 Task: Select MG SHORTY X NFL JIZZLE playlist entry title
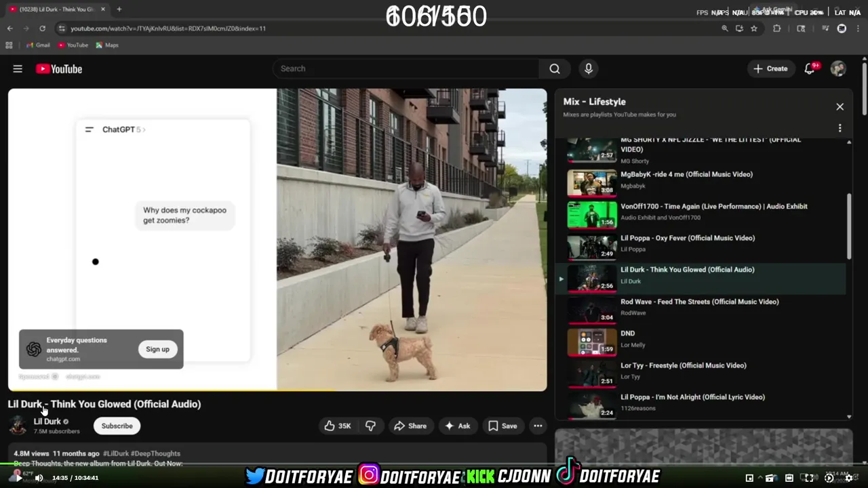pyautogui.click(x=711, y=144)
